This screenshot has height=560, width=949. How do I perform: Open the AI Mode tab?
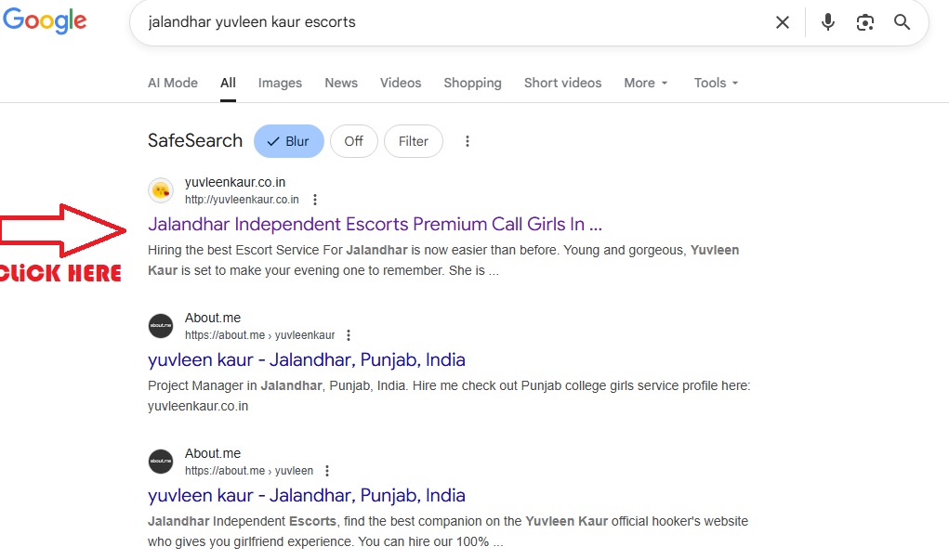tap(173, 83)
